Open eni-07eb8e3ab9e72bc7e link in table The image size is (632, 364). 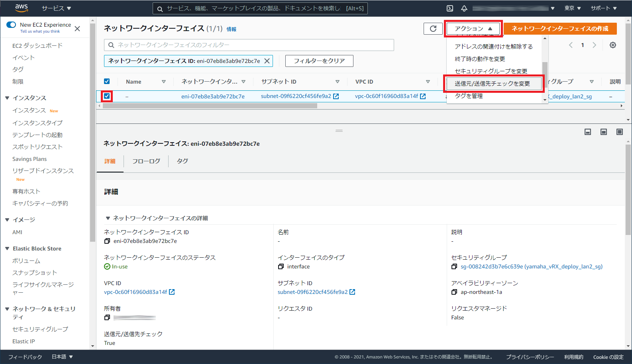tap(213, 96)
